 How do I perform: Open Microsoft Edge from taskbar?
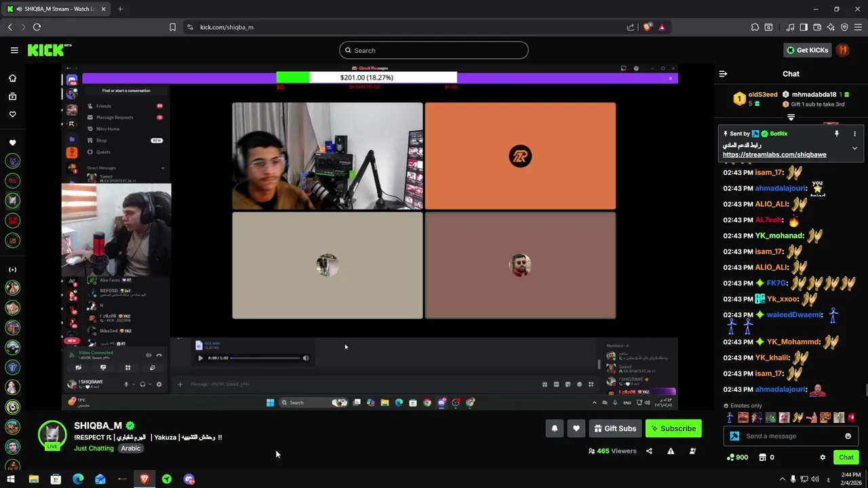(78, 479)
